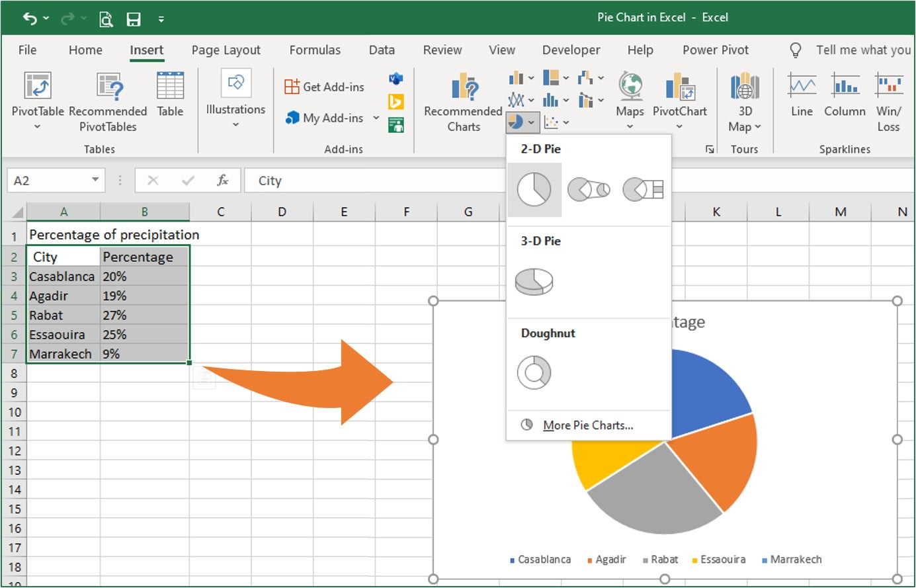Choose the 3-D Pie chart style
916x588 pixels.
533,280
